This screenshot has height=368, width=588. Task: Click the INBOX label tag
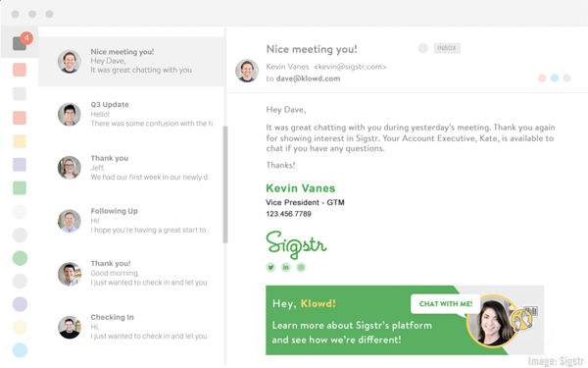click(447, 48)
